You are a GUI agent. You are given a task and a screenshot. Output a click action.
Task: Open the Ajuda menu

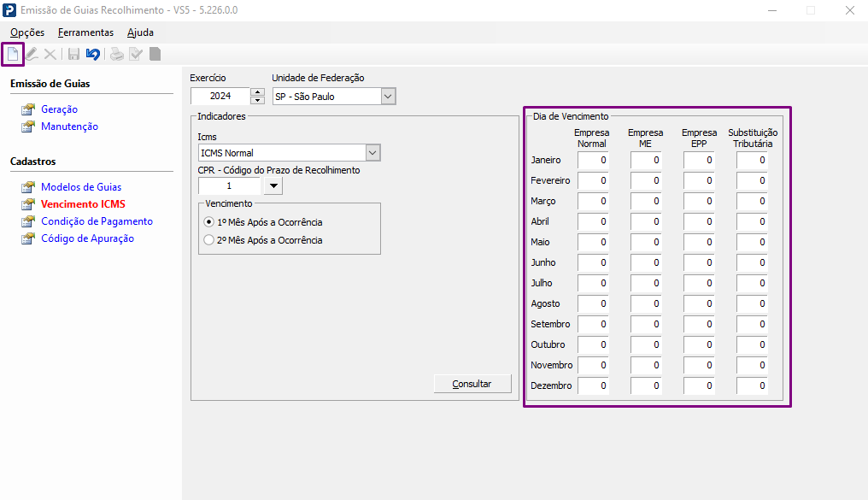point(141,32)
